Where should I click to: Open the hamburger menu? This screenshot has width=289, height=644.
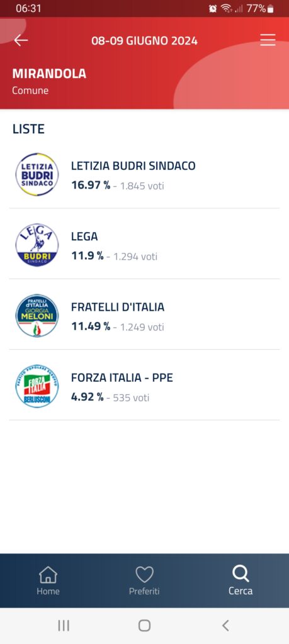(268, 40)
